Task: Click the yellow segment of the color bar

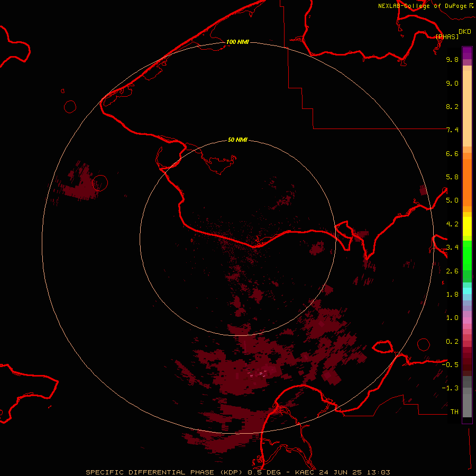Action: (x=467, y=226)
